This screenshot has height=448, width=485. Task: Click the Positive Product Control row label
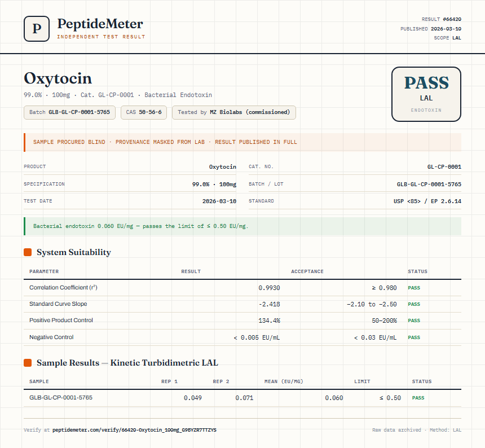(x=61, y=320)
